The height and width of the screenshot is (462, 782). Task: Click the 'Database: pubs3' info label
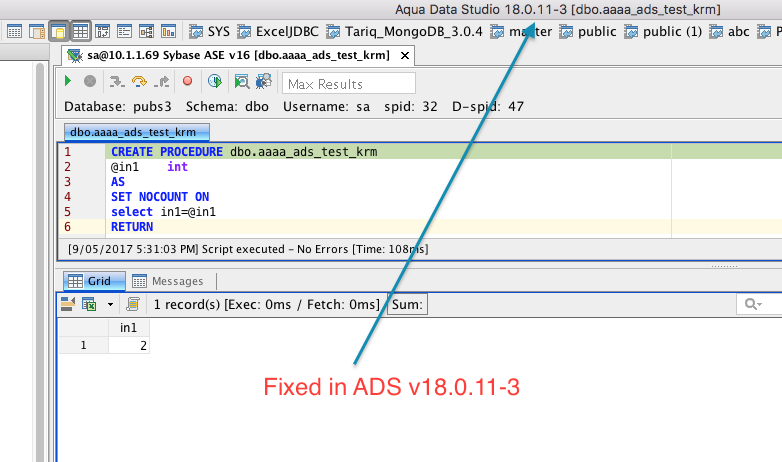point(118,107)
